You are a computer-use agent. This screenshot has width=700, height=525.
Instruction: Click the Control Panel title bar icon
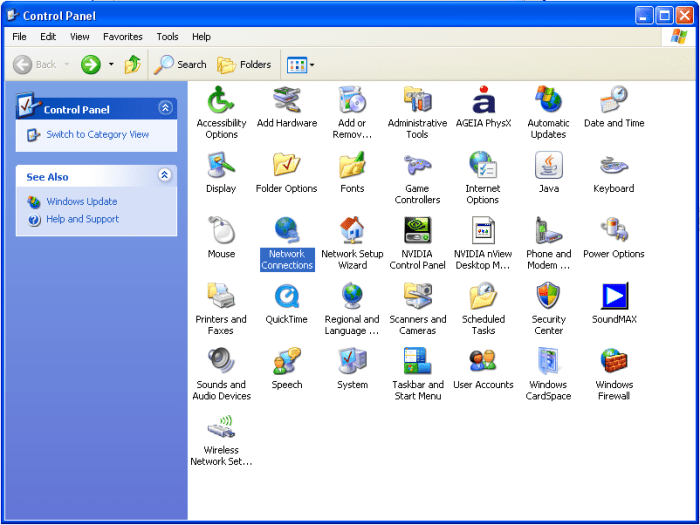tap(12, 16)
